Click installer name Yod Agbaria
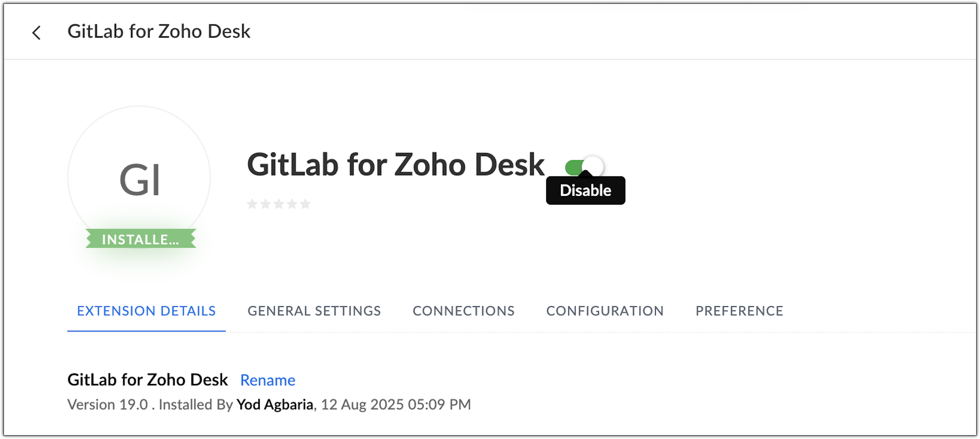Screen dimensions: 980x439 point(275,404)
